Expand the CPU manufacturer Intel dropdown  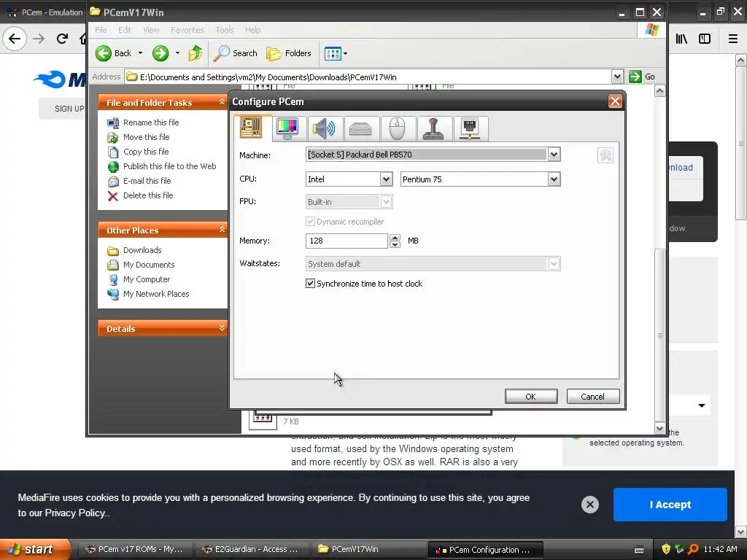tap(386, 179)
